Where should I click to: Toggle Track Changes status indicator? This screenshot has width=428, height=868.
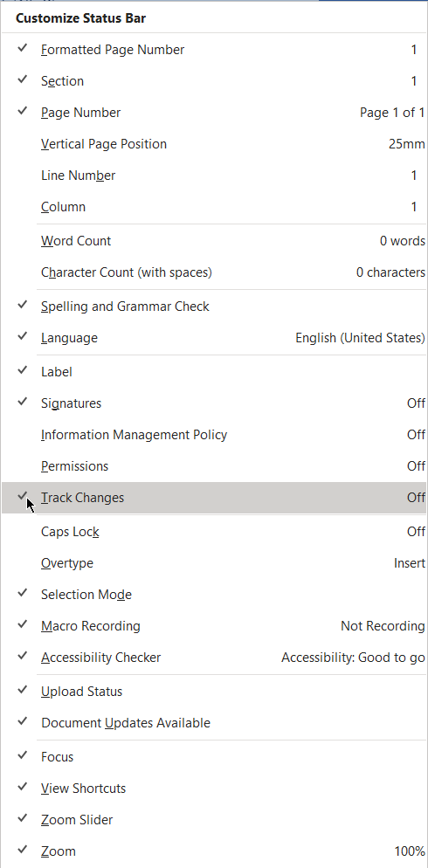point(214,498)
